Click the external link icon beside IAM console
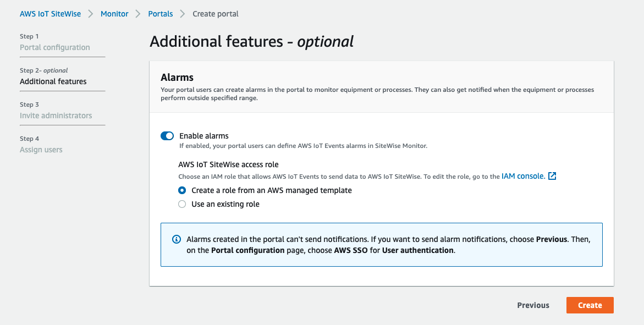 tap(553, 177)
